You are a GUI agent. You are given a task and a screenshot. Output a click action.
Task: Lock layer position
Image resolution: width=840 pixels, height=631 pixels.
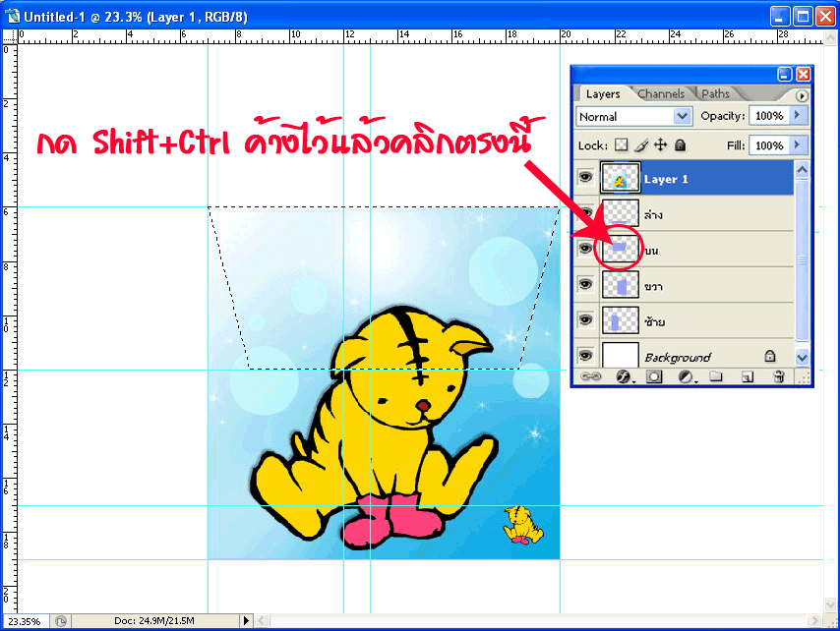tap(661, 145)
